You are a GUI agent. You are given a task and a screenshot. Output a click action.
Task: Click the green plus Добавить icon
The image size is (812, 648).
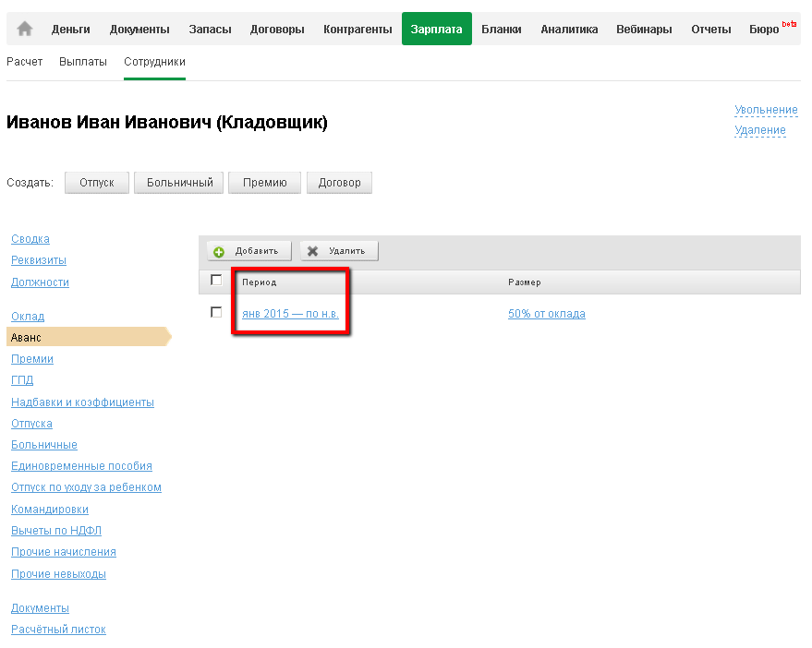point(219,252)
